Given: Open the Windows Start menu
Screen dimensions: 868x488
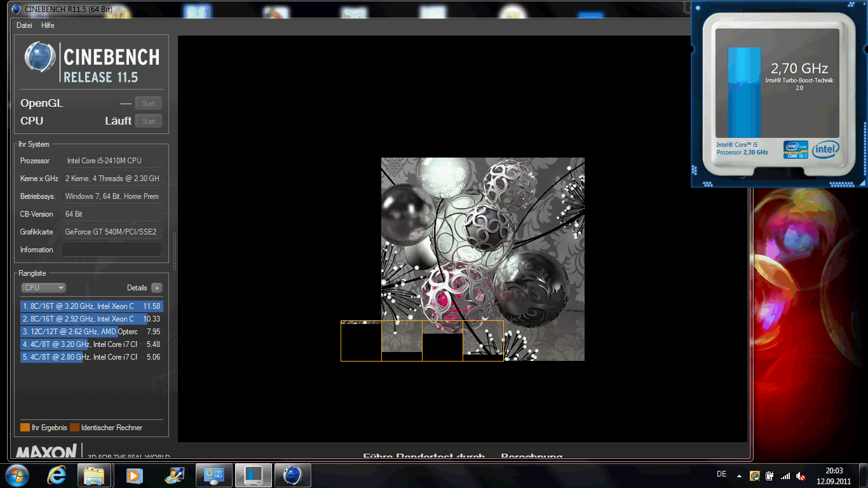Looking at the screenshot, I should pos(17,475).
